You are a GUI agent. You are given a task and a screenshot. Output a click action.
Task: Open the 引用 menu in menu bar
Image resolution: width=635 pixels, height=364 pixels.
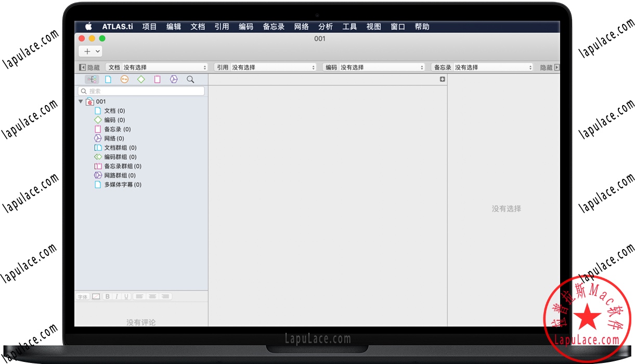222,27
